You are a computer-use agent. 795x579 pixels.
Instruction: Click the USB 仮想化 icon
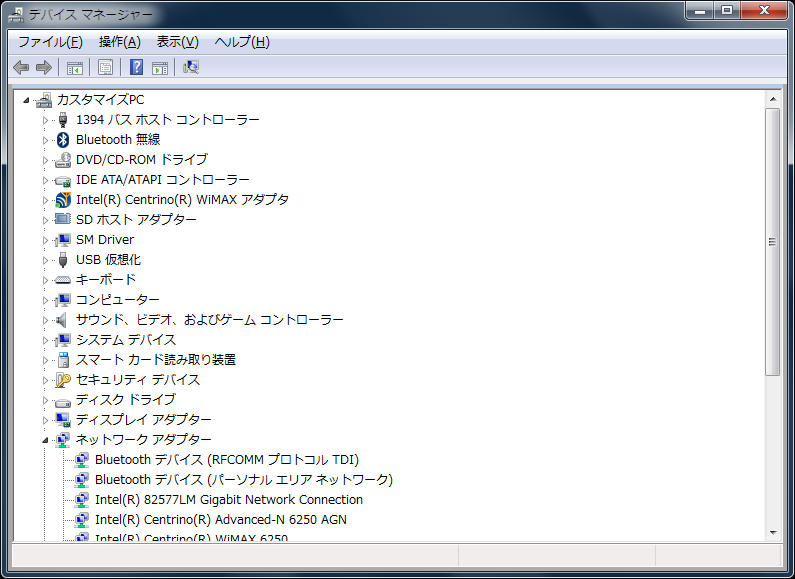(63, 260)
